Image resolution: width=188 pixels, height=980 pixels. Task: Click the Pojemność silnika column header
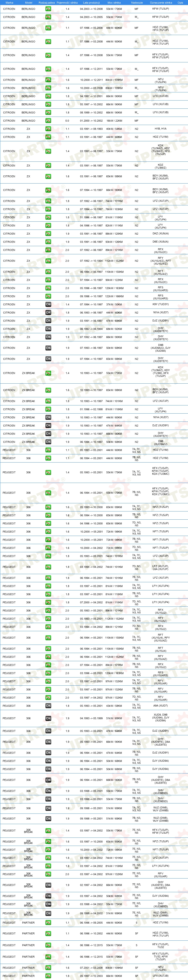point(67,3)
